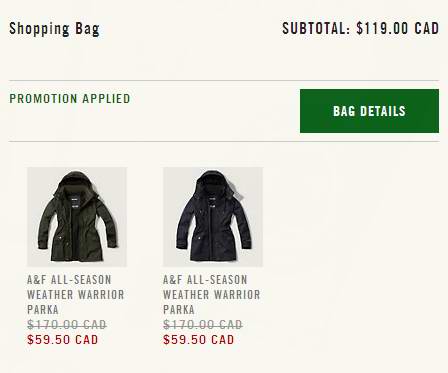The image size is (448, 373).
Task: Click the pocket snap on the navy parka
Action: click(198, 238)
